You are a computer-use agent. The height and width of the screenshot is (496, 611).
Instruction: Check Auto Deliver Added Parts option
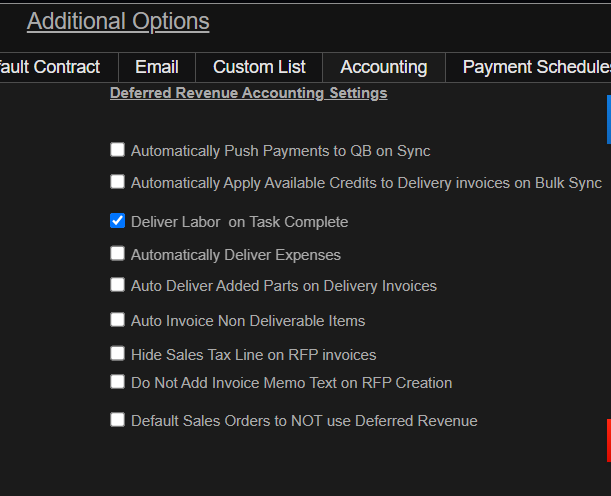pyautogui.click(x=118, y=285)
